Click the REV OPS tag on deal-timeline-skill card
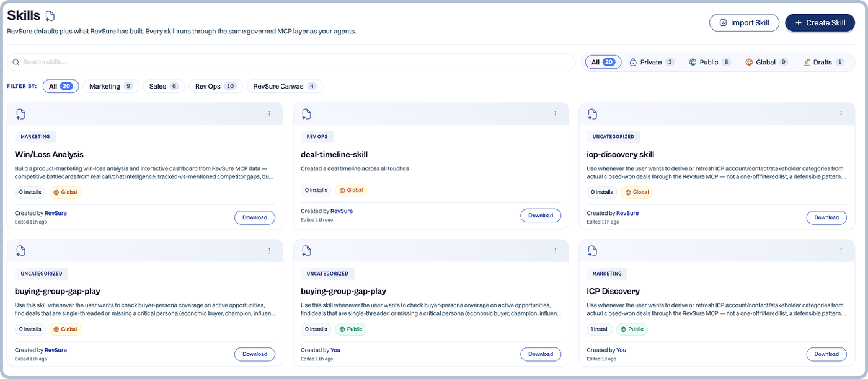This screenshot has height=379, width=868. pos(317,137)
